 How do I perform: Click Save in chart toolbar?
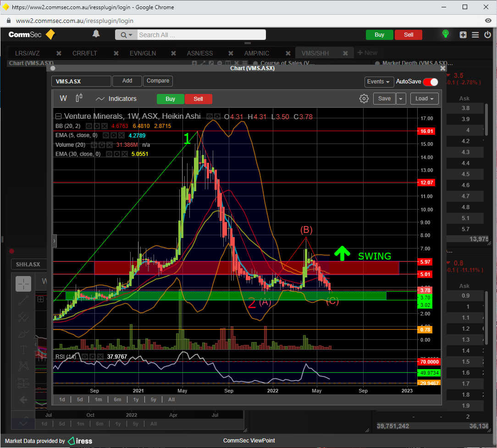(x=385, y=99)
